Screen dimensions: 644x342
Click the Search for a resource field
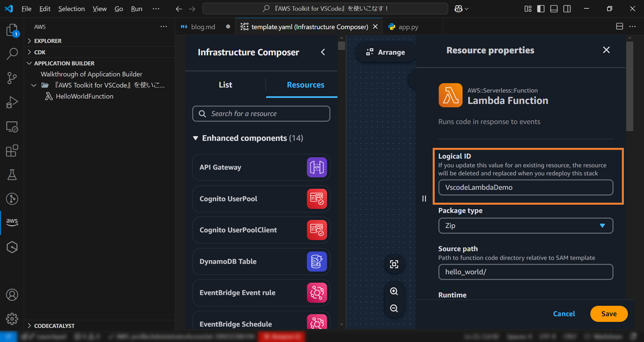(261, 114)
